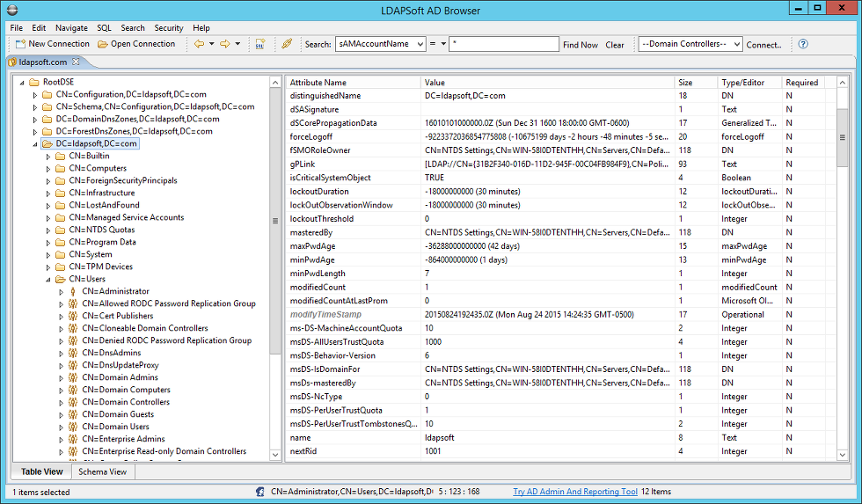Click the CN=System folder icon

point(61,254)
